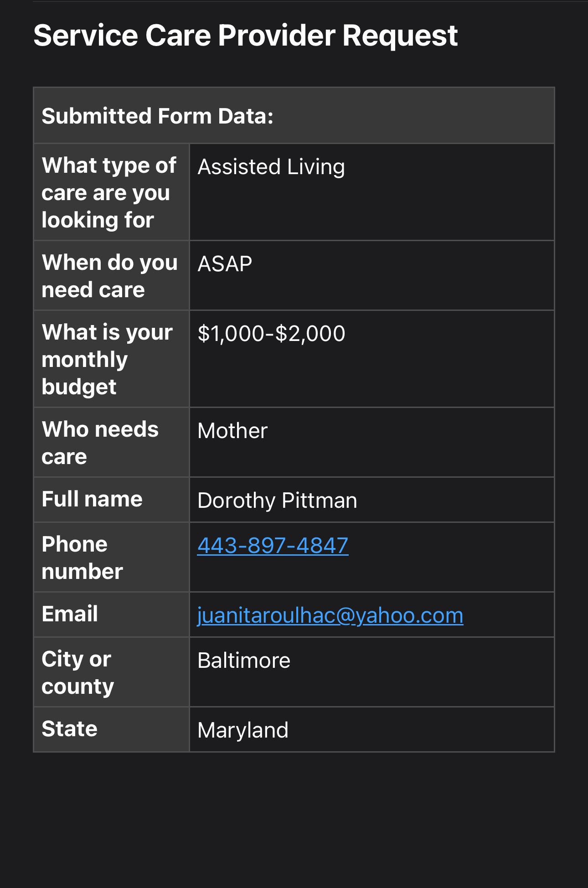Select the 'Full name' label cell
Screen dimensions: 588x888
[112, 500]
